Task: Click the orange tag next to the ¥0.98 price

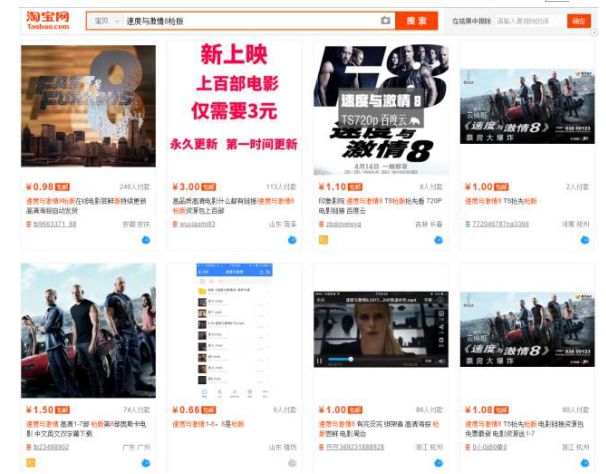Action: 62,187
